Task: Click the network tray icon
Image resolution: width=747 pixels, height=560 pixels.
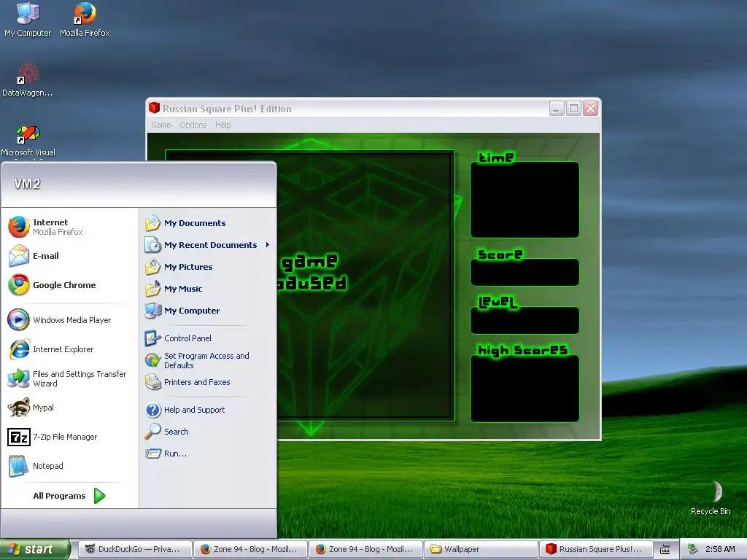Action: coord(693,549)
